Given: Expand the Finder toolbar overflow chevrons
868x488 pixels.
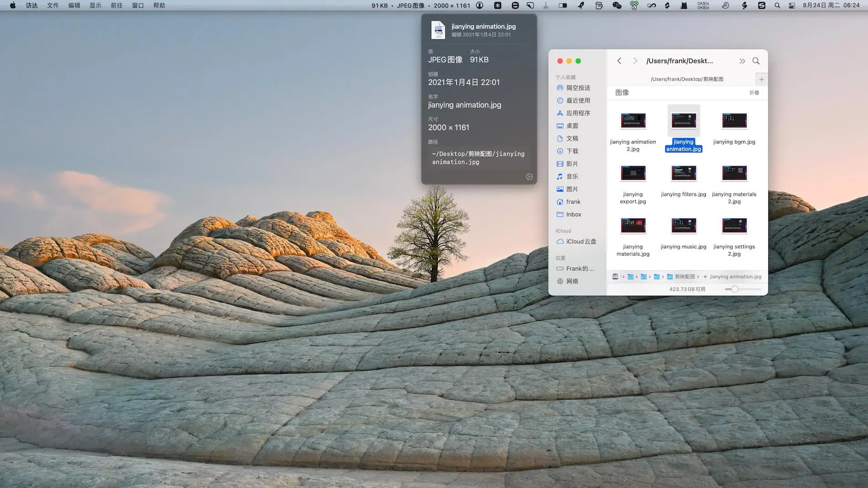Looking at the screenshot, I should [x=742, y=61].
